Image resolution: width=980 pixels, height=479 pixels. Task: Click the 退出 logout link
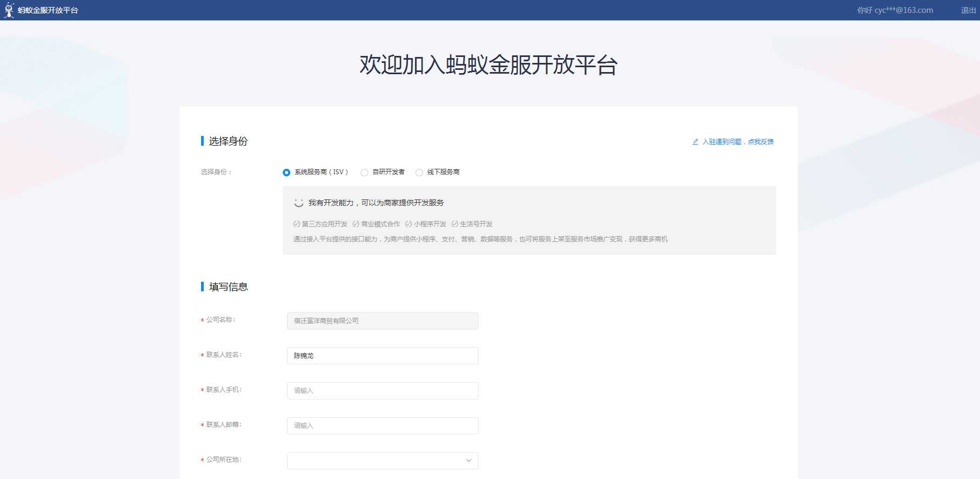[x=968, y=10]
